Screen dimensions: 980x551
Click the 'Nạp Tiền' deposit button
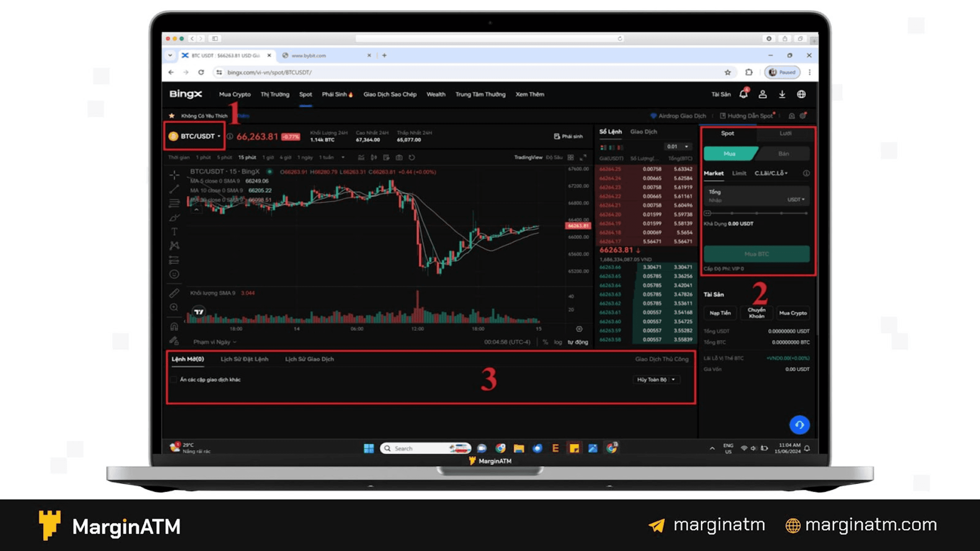coord(720,313)
